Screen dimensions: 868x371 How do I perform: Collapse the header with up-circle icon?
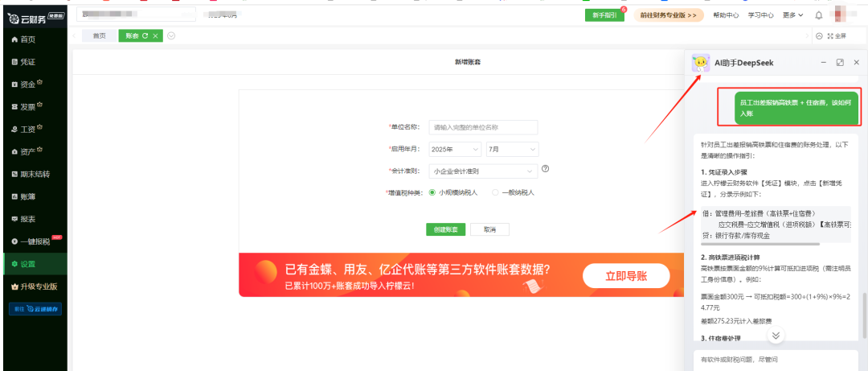819,35
